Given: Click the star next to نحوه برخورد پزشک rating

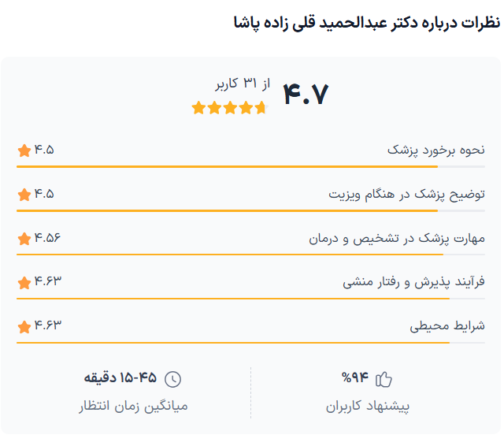Looking at the screenshot, I should click(x=24, y=150).
